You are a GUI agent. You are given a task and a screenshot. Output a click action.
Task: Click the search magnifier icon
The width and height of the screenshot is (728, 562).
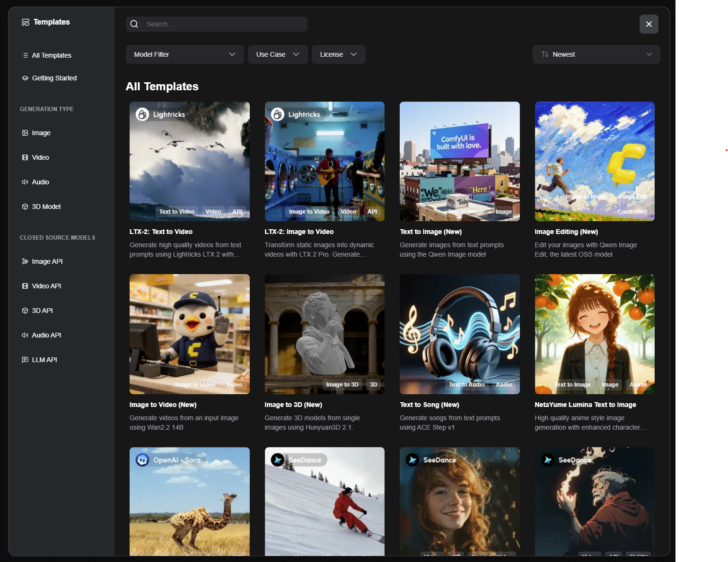click(134, 24)
